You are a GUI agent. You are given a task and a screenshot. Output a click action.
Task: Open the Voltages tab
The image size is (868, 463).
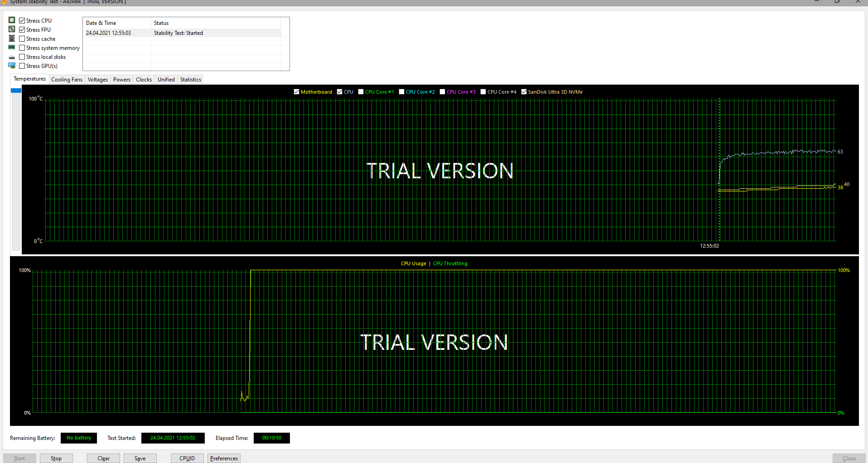pos(98,80)
